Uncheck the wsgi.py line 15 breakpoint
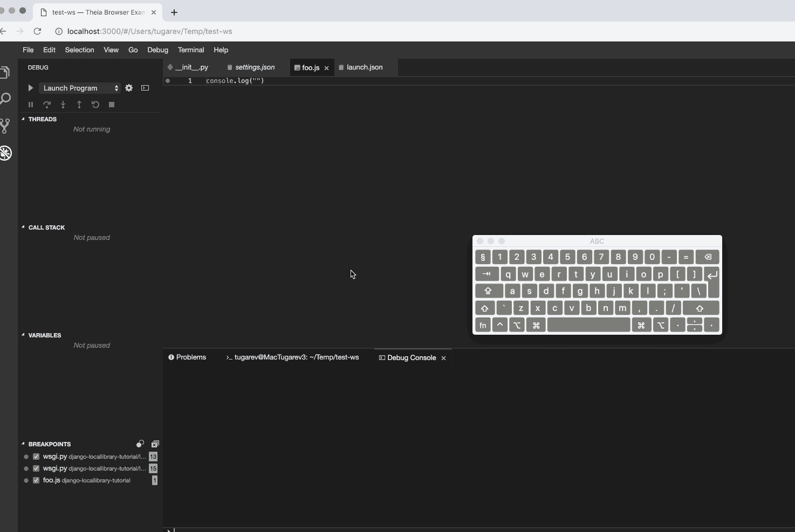 [37, 468]
